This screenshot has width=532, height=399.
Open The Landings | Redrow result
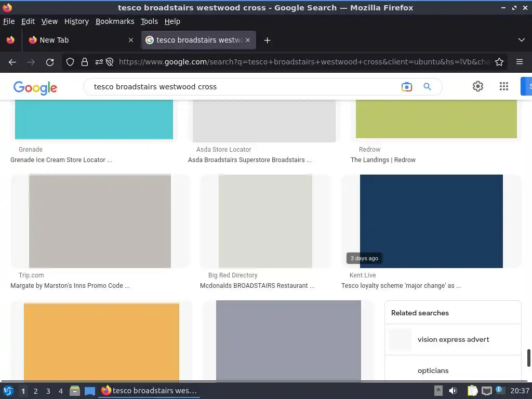click(x=383, y=160)
